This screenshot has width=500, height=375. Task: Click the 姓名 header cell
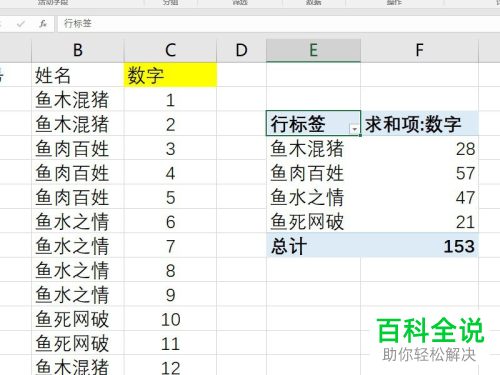click(77, 75)
